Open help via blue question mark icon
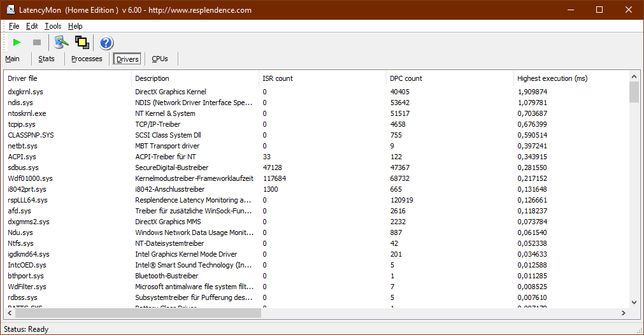644x335 pixels. (x=106, y=43)
